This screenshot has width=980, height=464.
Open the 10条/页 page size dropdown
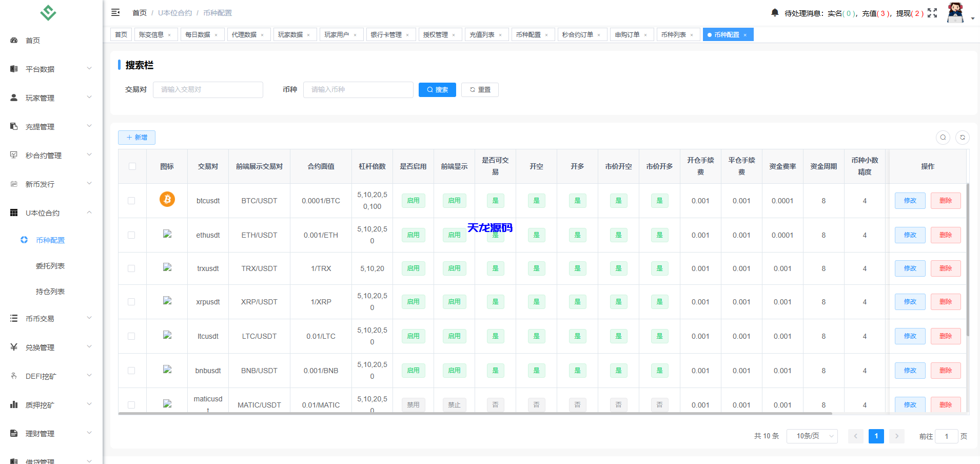point(812,436)
